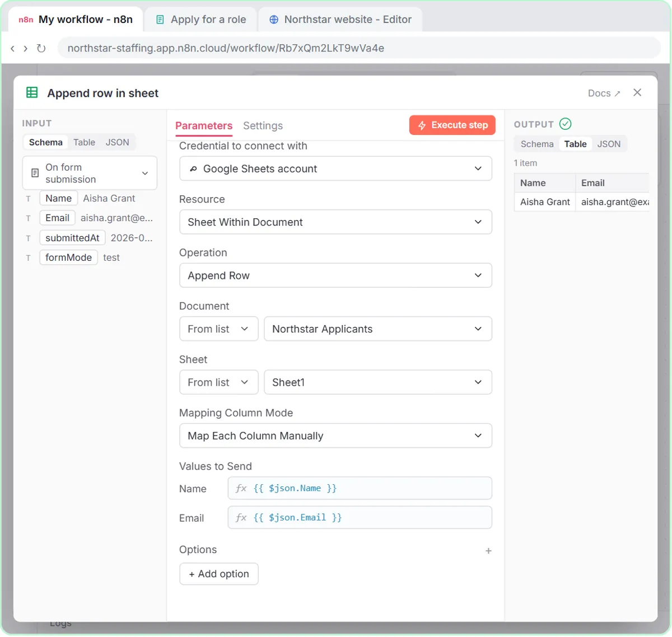
Task: Click the Email schema field pill
Action: tap(58, 218)
